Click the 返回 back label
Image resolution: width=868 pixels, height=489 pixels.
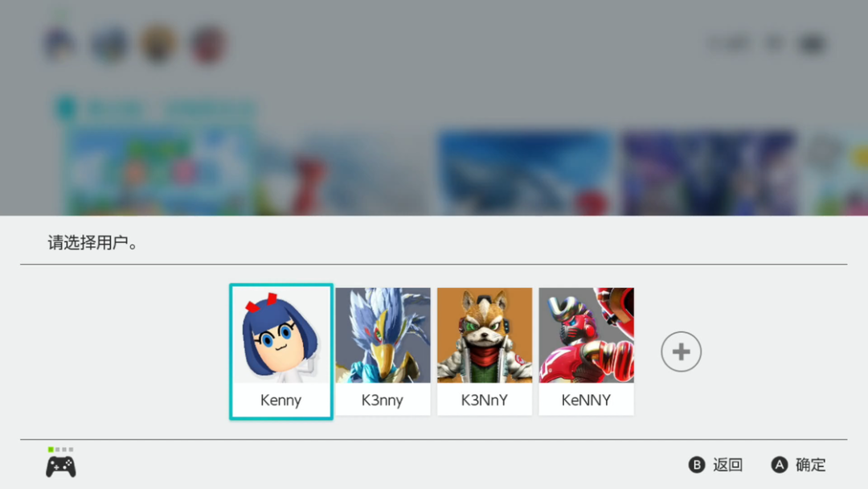coord(727,465)
